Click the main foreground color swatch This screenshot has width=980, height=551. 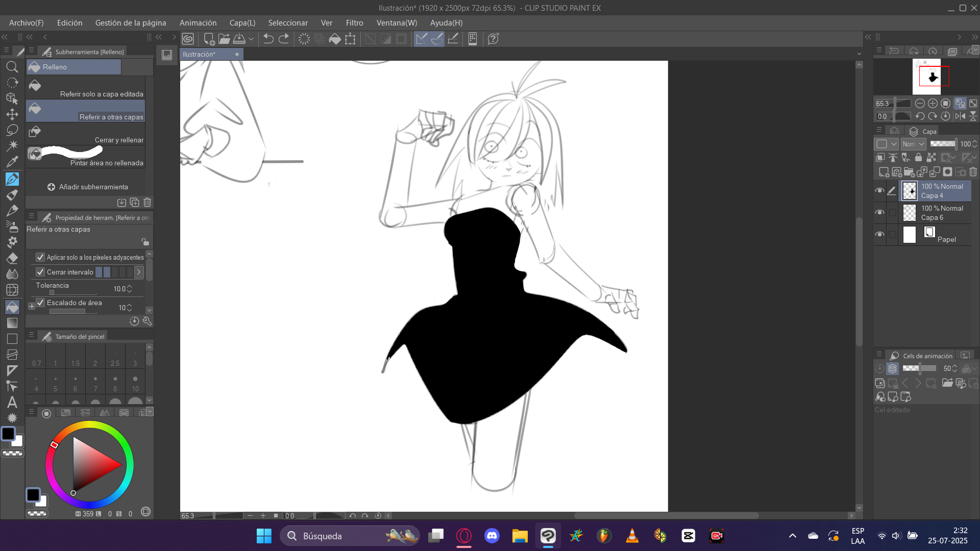pyautogui.click(x=9, y=434)
